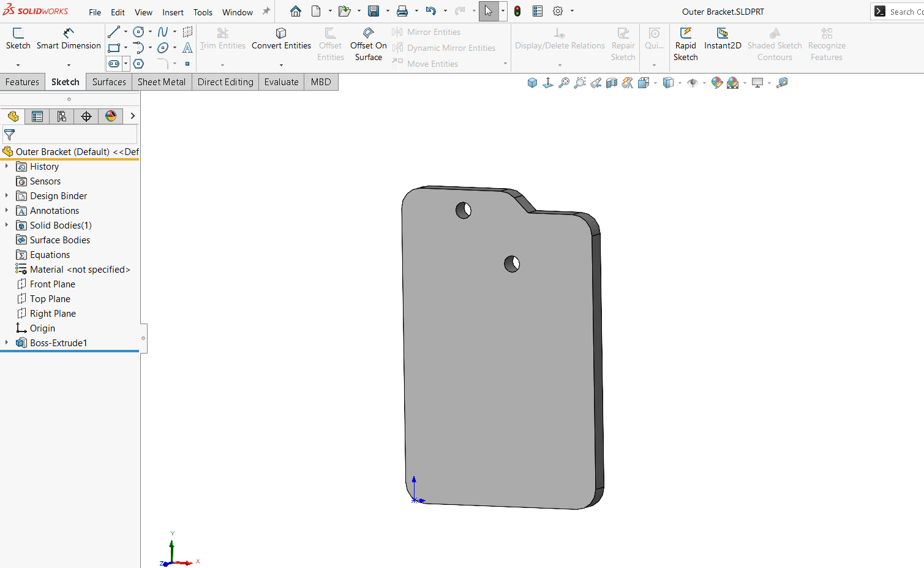The height and width of the screenshot is (568, 924).
Task: Open the DisplayManager color sphere tab
Action: point(111,116)
